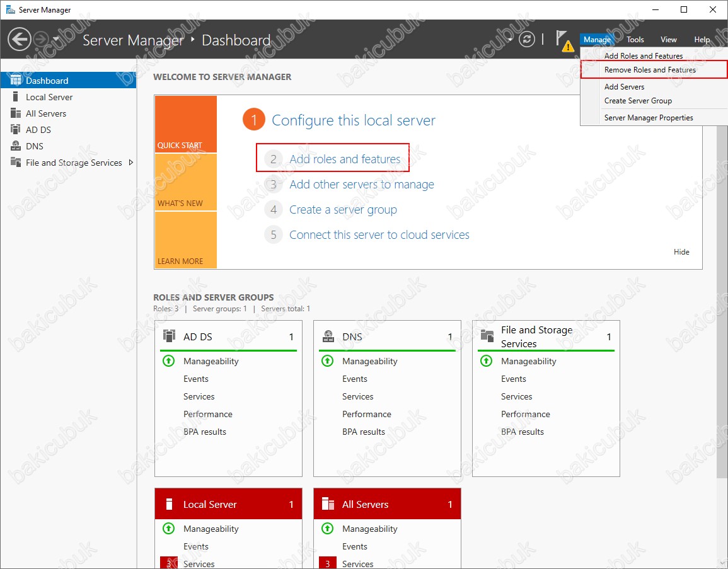This screenshot has height=569, width=728.
Task: Click the File and Storage Services sidebar icon
Action: pos(16,162)
